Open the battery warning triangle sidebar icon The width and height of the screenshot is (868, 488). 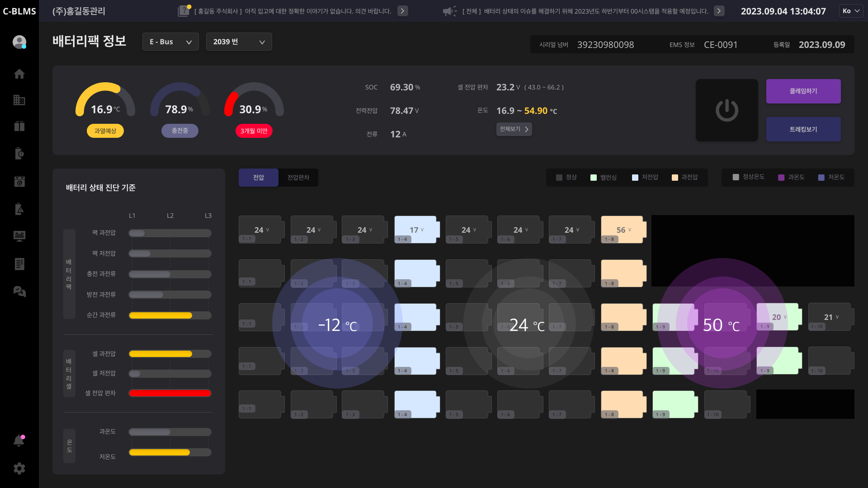[19, 209]
